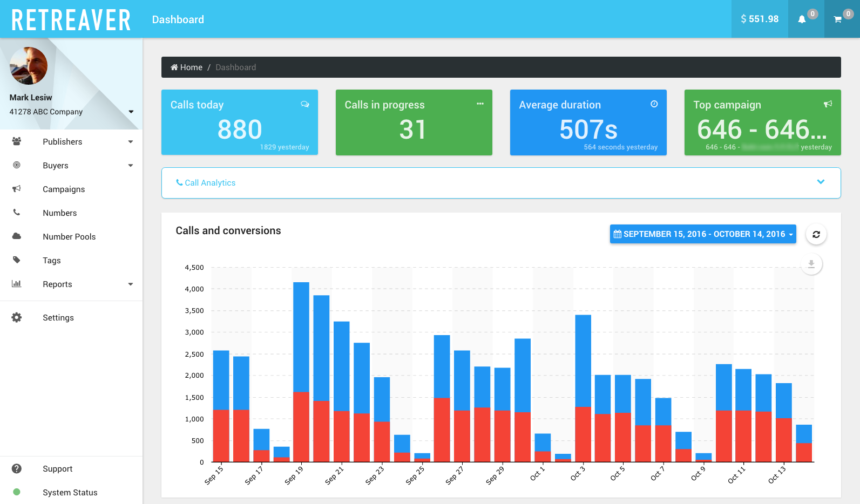Image resolution: width=860 pixels, height=504 pixels.
Task: Click the Mark Lesiw user name
Action: pos(31,98)
